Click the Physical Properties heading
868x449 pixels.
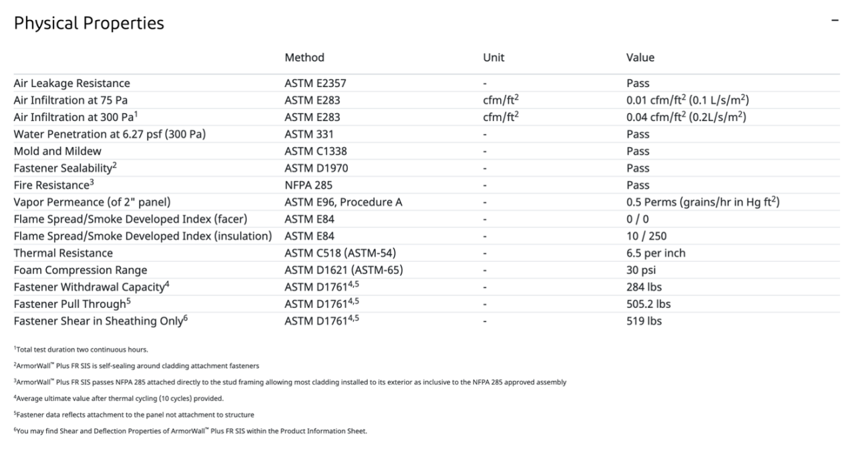tap(89, 23)
